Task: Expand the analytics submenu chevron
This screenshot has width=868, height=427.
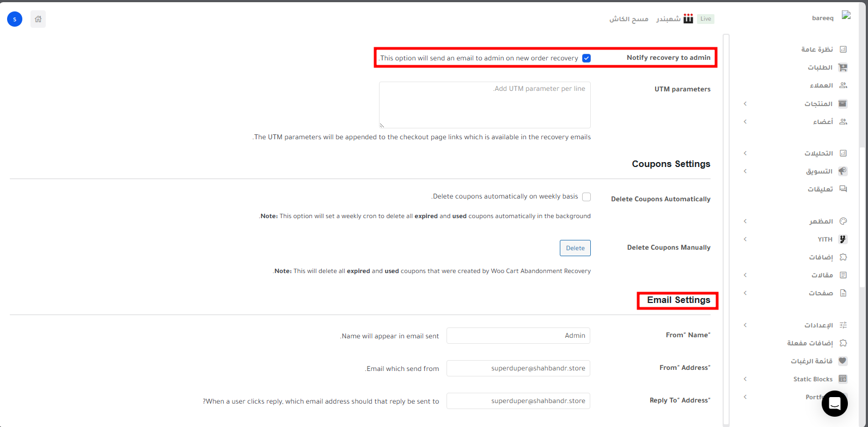Action: (745, 153)
